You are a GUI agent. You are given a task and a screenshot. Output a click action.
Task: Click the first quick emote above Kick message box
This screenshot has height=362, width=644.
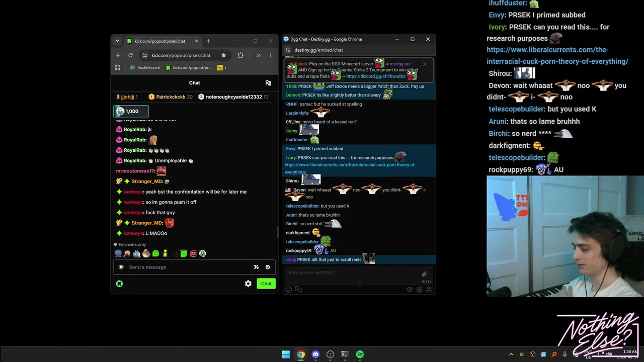point(118,254)
